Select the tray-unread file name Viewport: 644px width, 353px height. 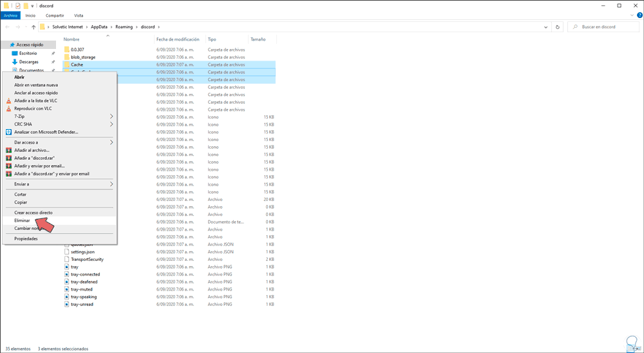82,305
